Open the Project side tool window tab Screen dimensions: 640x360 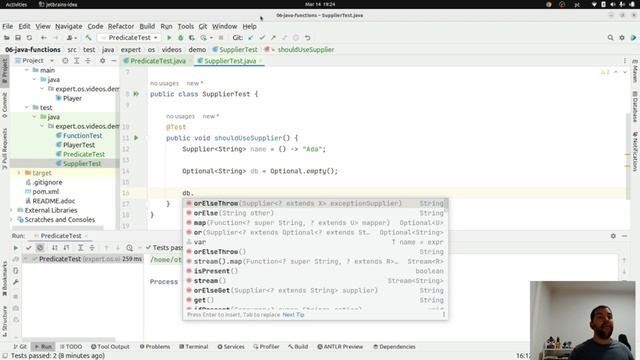[4, 71]
